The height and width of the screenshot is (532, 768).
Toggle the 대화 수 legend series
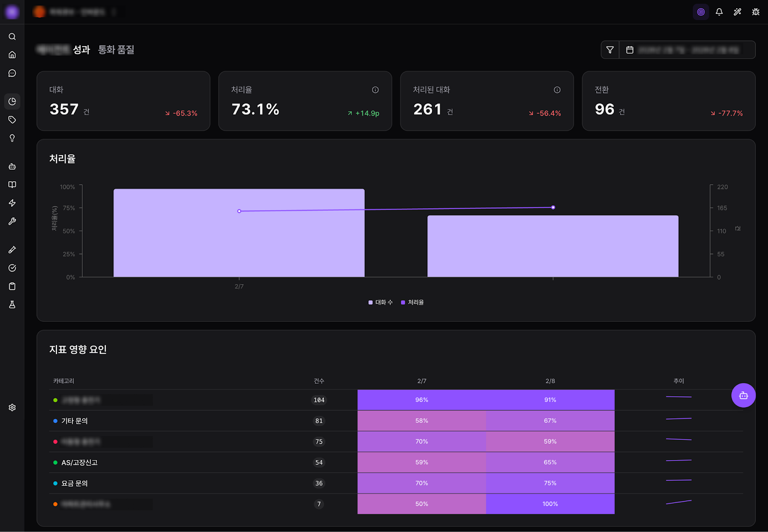381,302
